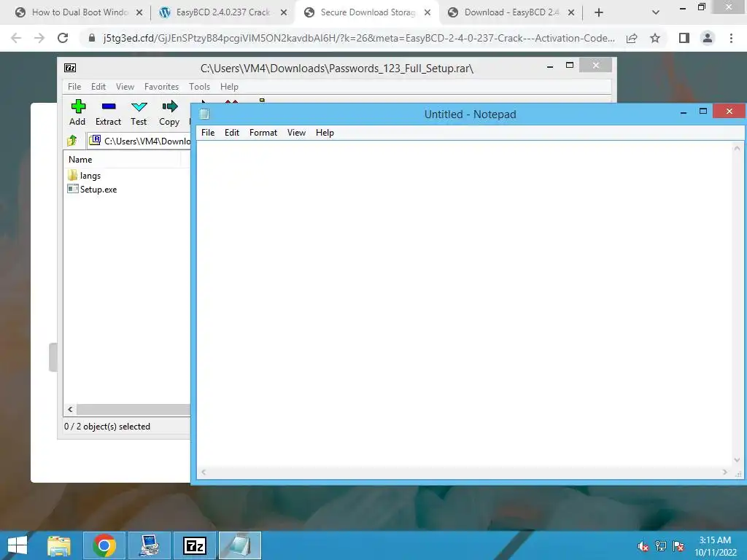Click the computer taskbar icon
747x560 pixels.
pos(150,545)
